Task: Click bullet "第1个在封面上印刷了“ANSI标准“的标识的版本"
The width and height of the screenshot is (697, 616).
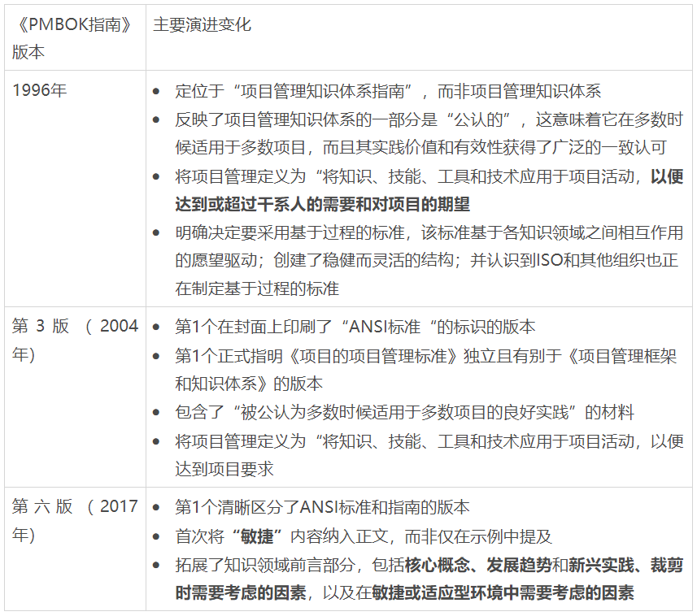Action: (x=355, y=327)
